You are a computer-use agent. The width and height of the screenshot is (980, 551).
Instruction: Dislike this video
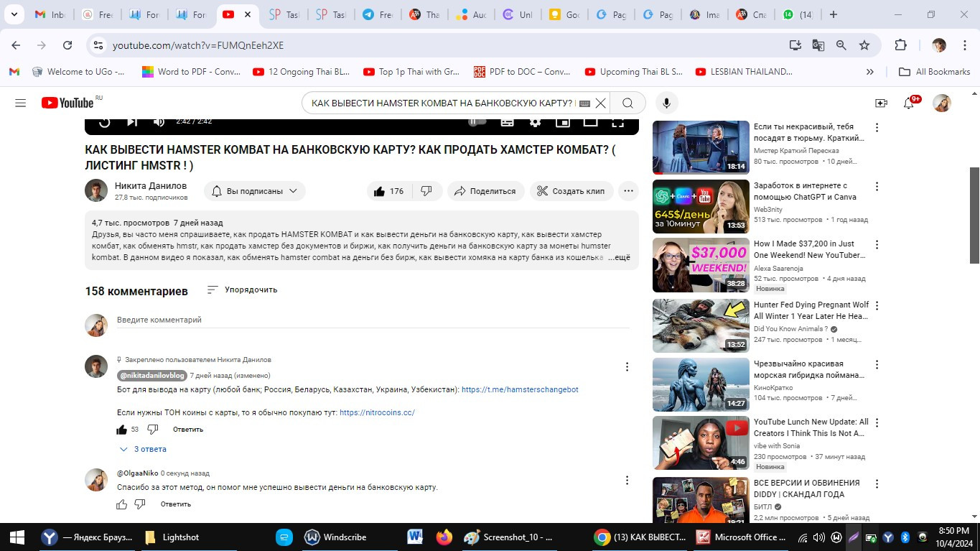click(426, 191)
